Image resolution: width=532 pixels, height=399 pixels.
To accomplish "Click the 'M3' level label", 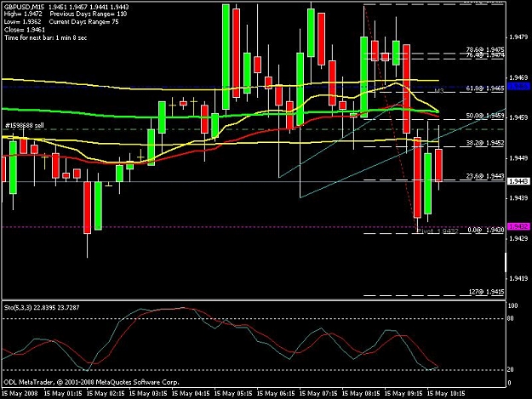I will (x=439, y=91).
